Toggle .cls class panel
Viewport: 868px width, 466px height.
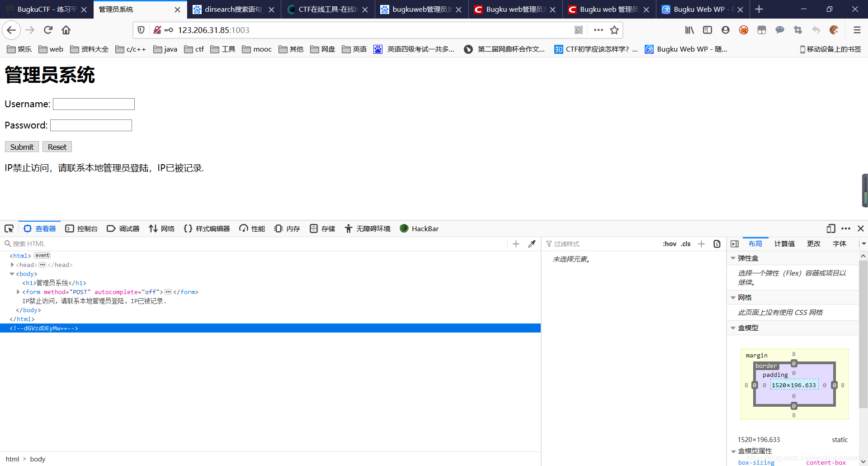pyautogui.click(x=686, y=244)
